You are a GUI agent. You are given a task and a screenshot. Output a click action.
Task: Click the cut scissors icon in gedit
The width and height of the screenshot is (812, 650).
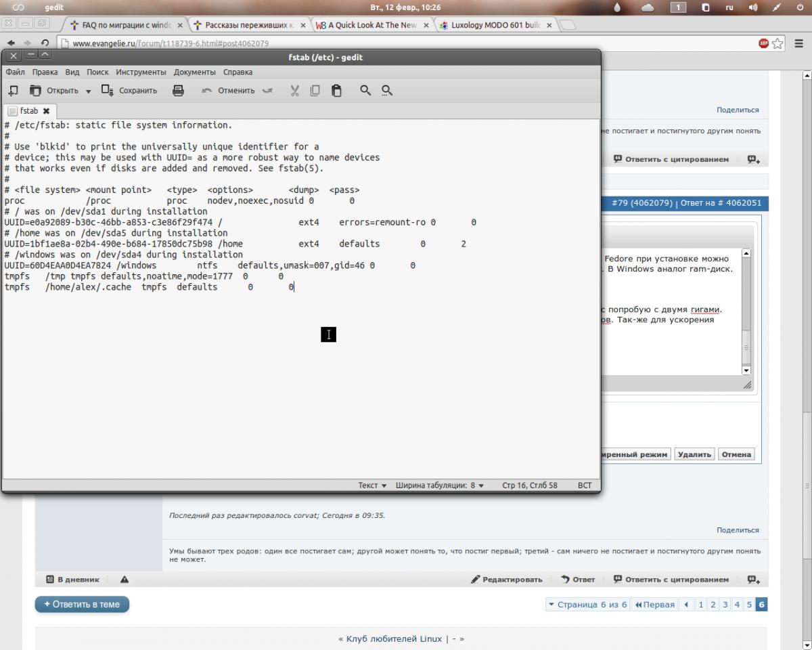(294, 90)
